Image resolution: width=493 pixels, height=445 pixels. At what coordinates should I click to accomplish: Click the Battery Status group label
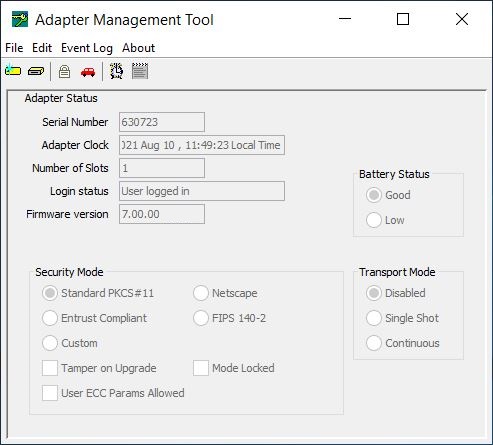pyautogui.click(x=394, y=174)
